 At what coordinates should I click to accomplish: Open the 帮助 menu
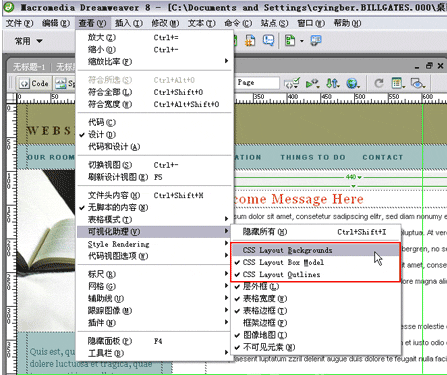[x=347, y=23]
